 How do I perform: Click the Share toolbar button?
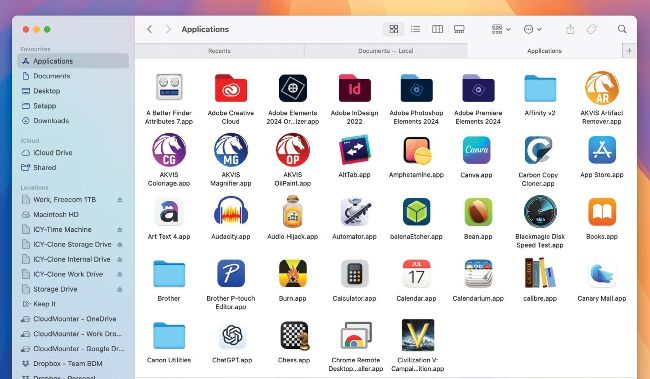click(x=570, y=29)
